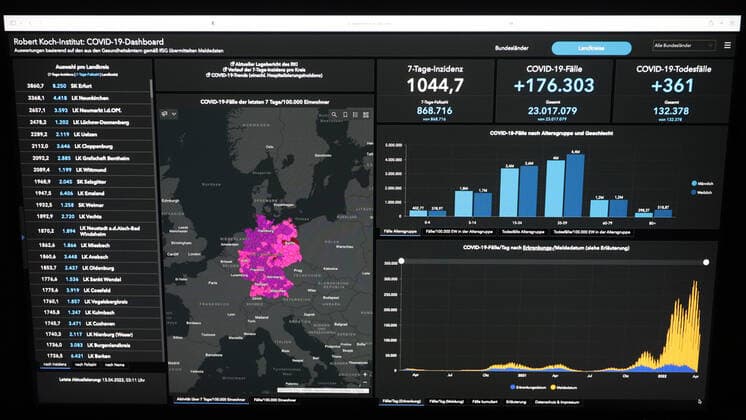746x420 pixels.
Task: Click the map layers icon
Action: click(165, 114)
